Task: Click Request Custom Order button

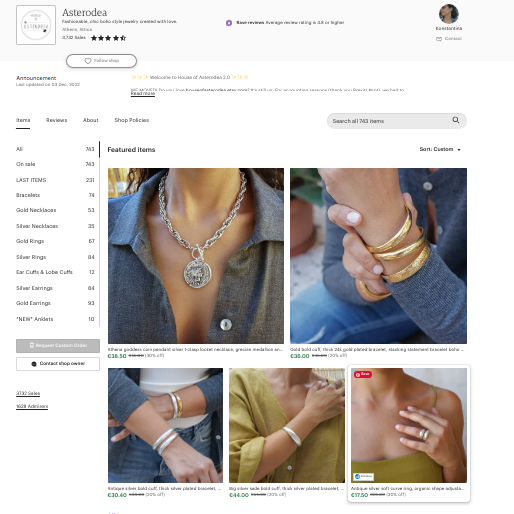Action: click(58, 346)
